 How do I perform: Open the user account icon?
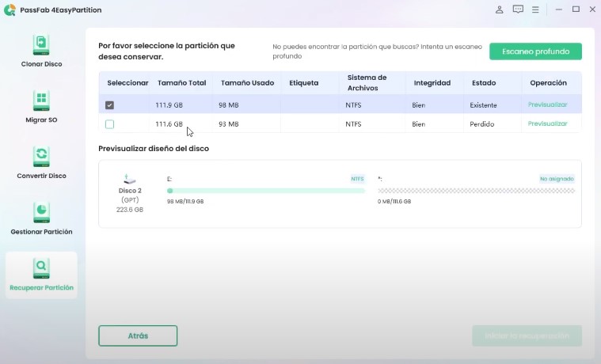pyautogui.click(x=499, y=9)
